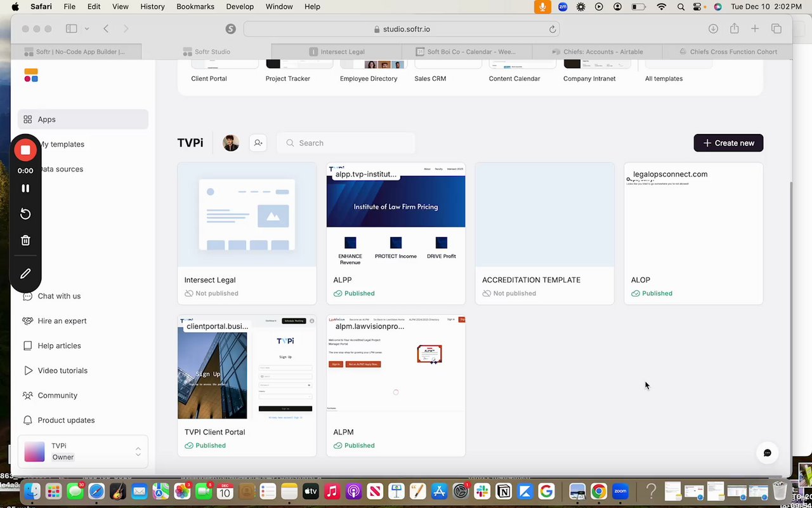
Task: Click the app Search field
Action: pos(346,143)
